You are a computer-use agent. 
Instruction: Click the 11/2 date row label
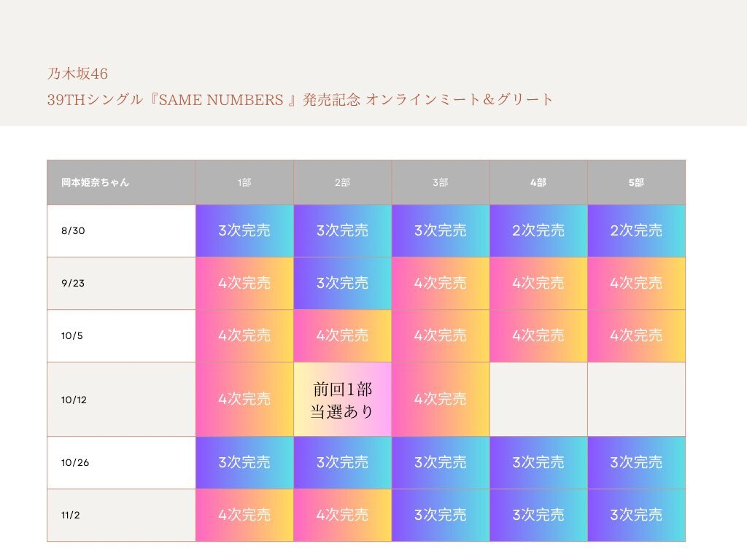coord(122,516)
